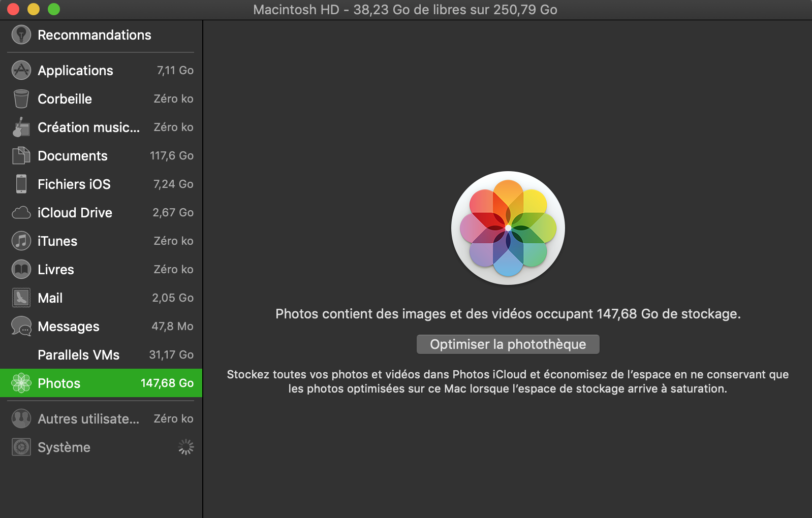
Task: Close the storage management window
Action: pos(13,9)
